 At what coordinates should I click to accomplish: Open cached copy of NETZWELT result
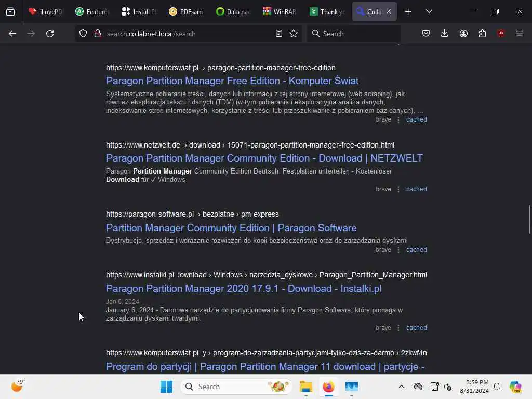(417, 189)
